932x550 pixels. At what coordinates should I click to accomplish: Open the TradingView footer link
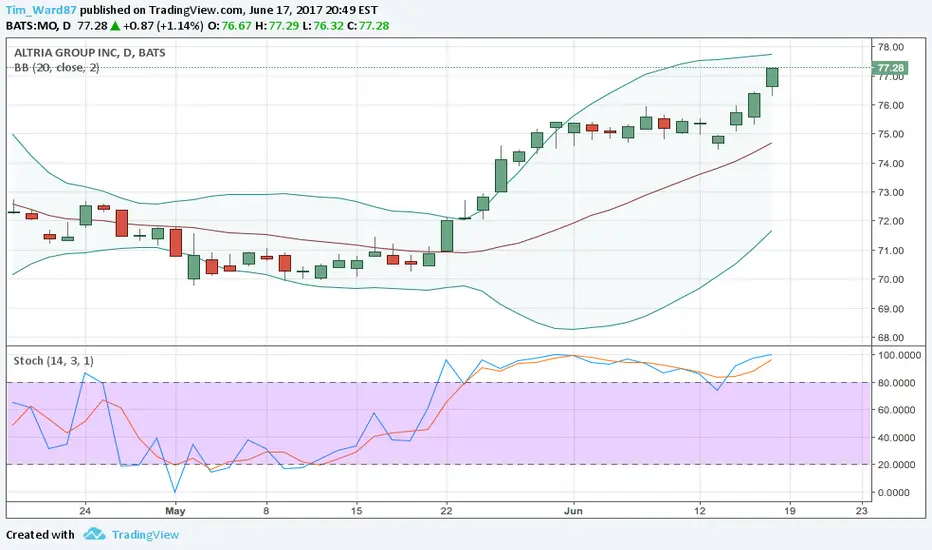tap(145, 535)
